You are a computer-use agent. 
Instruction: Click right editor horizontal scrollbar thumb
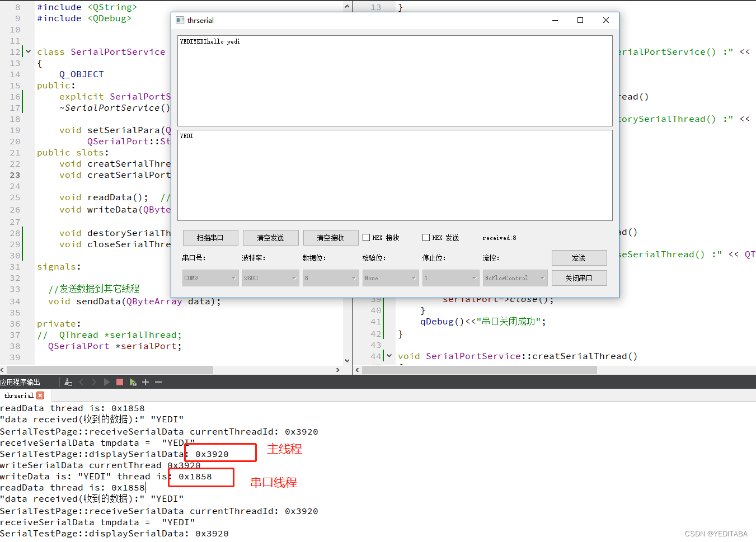[480, 370]
